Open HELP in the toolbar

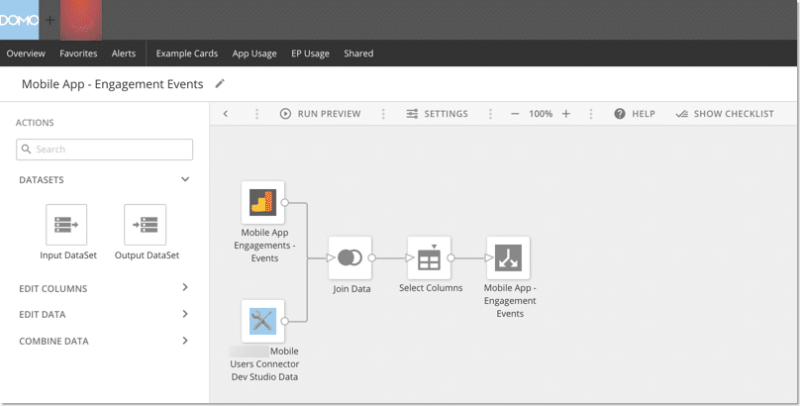[x=643, y=114]
